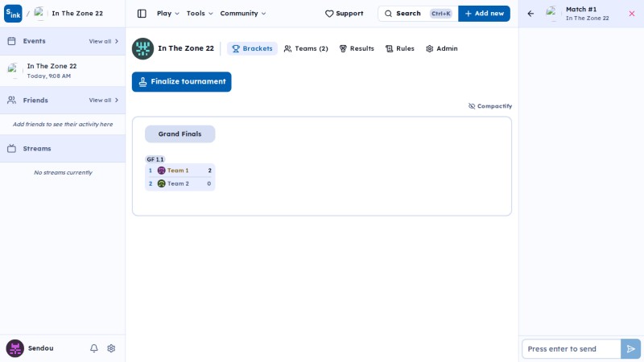Go back with the chat arrow

[x=530, y=14]
